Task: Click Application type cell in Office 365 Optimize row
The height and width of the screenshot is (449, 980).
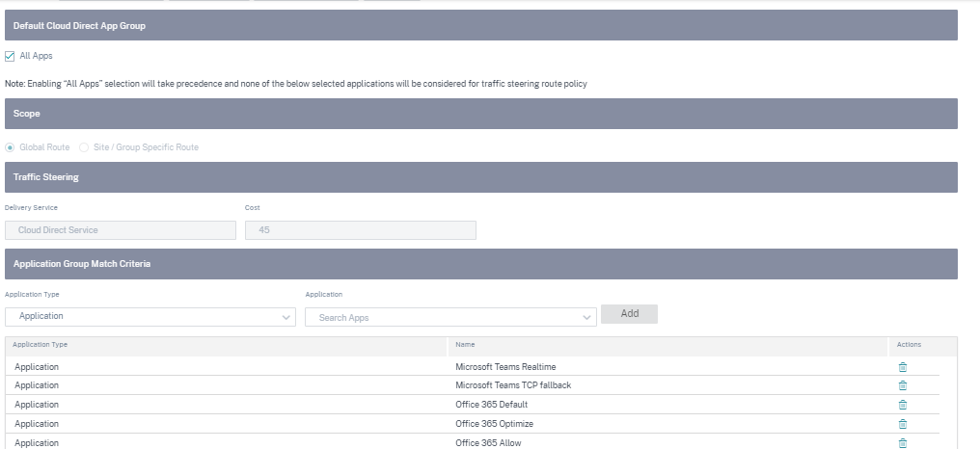Action: point(37,424)
